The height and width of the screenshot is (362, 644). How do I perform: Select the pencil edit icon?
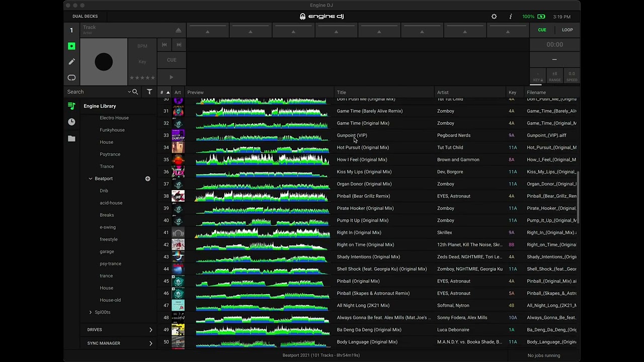pos(71,62)
